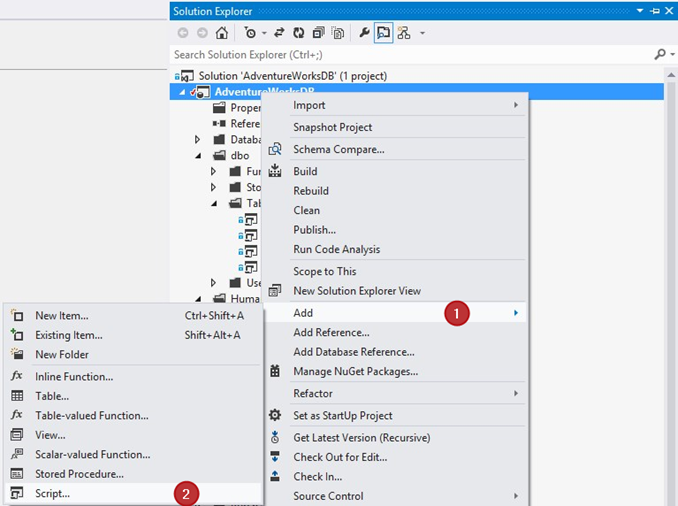Image resolution: width=678 pixels, height=506 pixels.
Task: Expand the User folder arrow under dbo
Action: click(x=213, y=283)
